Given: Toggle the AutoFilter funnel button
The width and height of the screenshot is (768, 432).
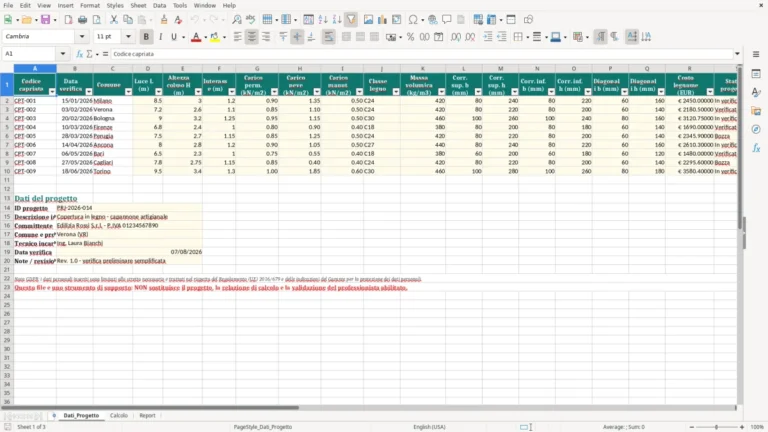Looking at the screenshot, I should pyautogui.click(x=351, y=20).
